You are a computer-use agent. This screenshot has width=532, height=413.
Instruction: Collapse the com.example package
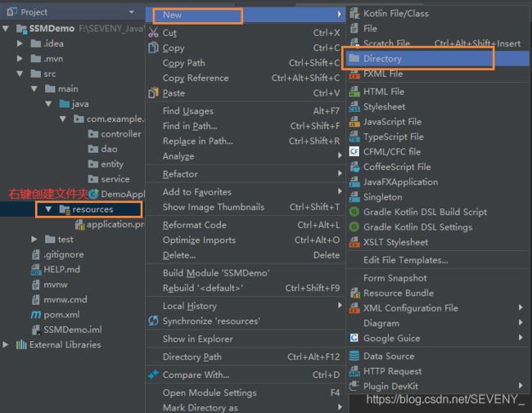[x=63, y=119]
